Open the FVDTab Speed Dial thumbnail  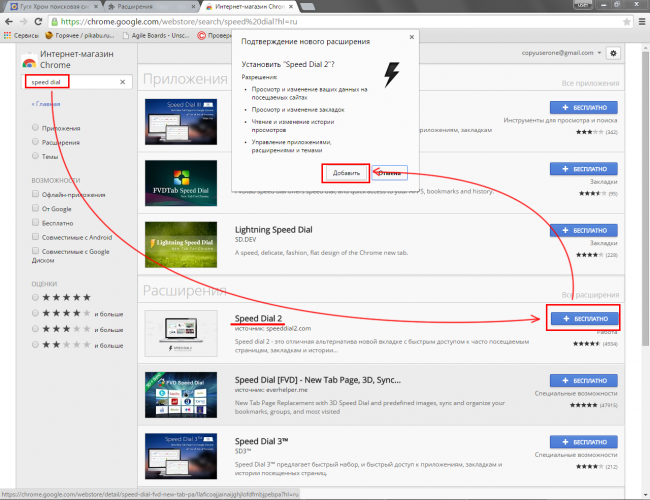(181, 183)
